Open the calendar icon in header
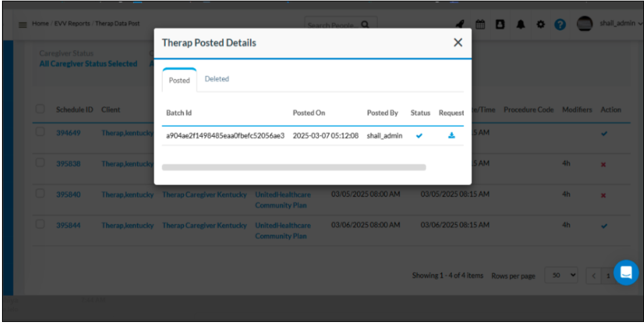The height and width of the screenshot is (324, 644). [480, 24]
